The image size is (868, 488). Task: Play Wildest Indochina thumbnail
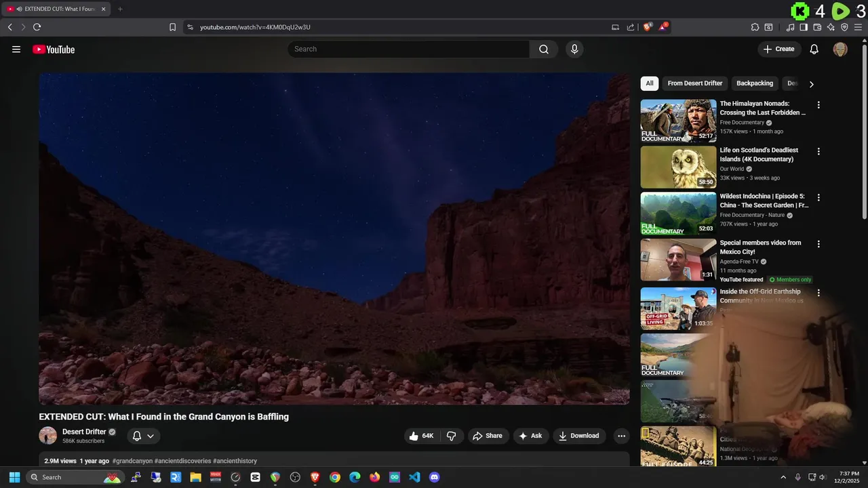click(x=678, y=213)
